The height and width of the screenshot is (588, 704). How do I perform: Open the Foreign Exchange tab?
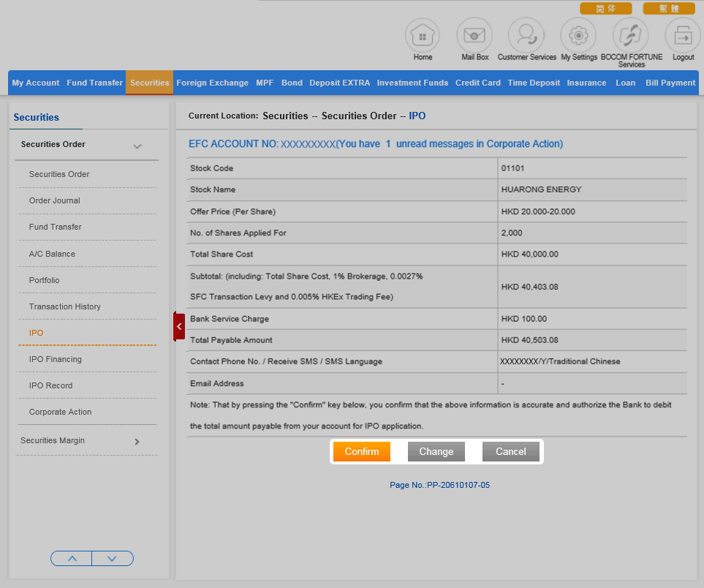(x=212, y=83)
